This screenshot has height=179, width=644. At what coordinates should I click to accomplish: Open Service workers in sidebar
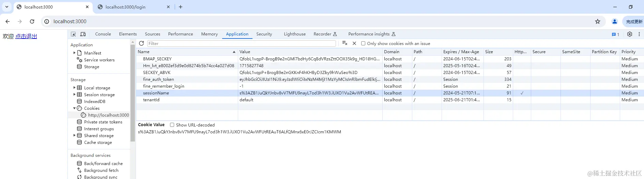click(x=99, y=60)
